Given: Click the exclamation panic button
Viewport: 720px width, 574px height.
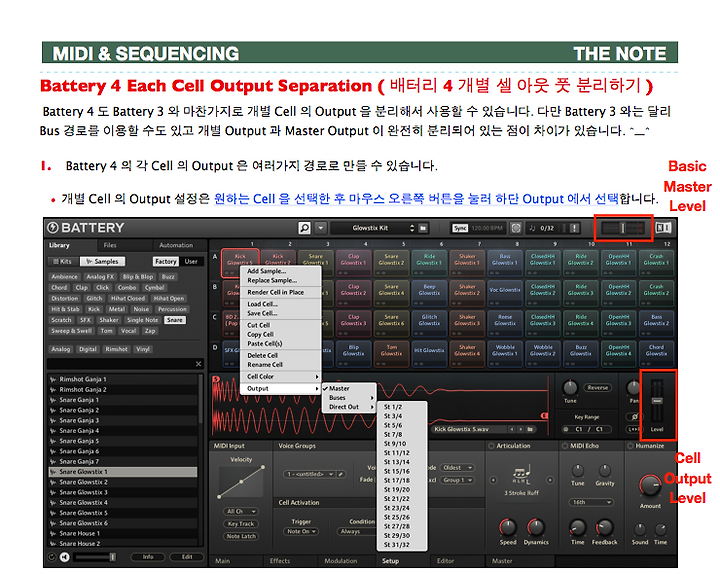Looking at the screenshot, I should (574, 228).
